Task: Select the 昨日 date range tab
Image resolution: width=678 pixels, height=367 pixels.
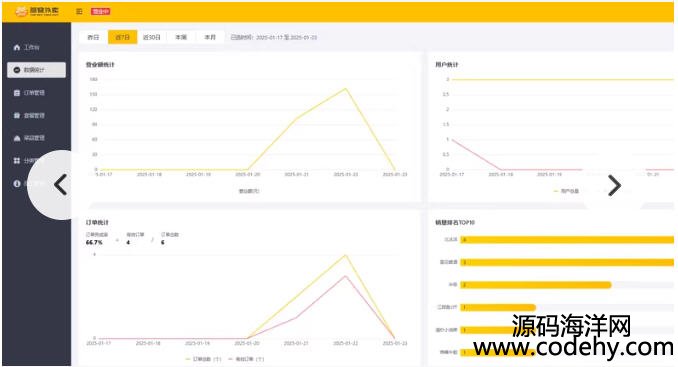Action: coord(93,37)
